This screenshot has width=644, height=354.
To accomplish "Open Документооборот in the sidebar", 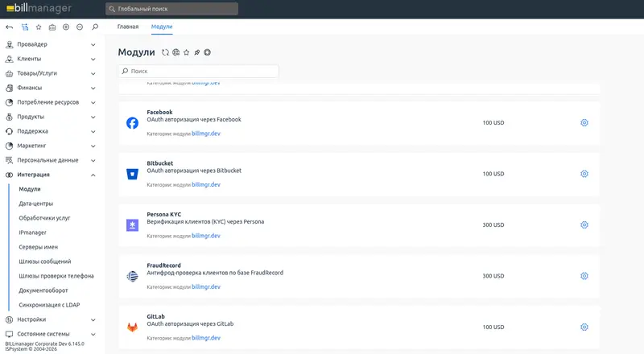I will coord(43,290).
